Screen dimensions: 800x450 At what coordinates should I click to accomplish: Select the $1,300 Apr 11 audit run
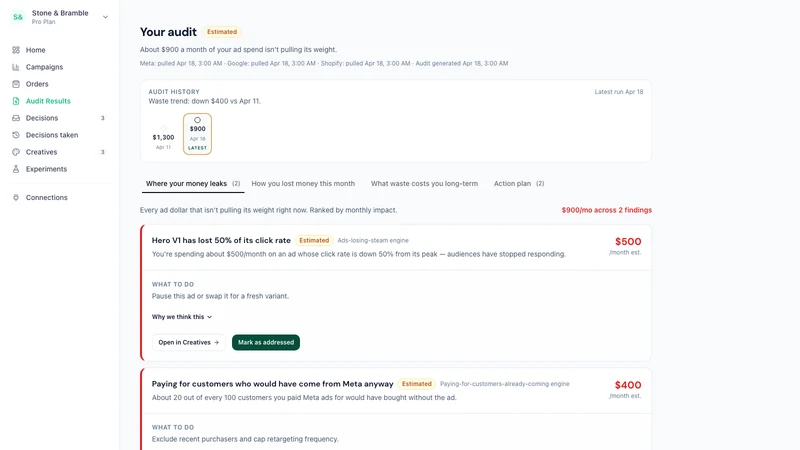163,138
